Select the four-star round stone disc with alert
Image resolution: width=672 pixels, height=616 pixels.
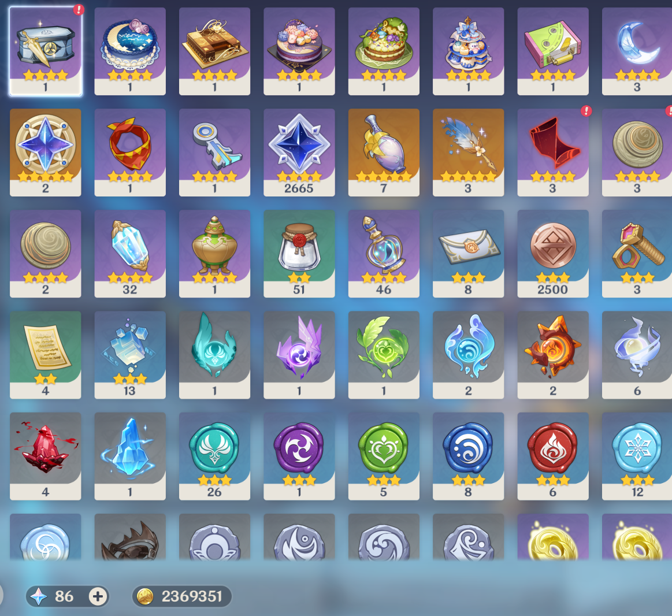point(637,152)
